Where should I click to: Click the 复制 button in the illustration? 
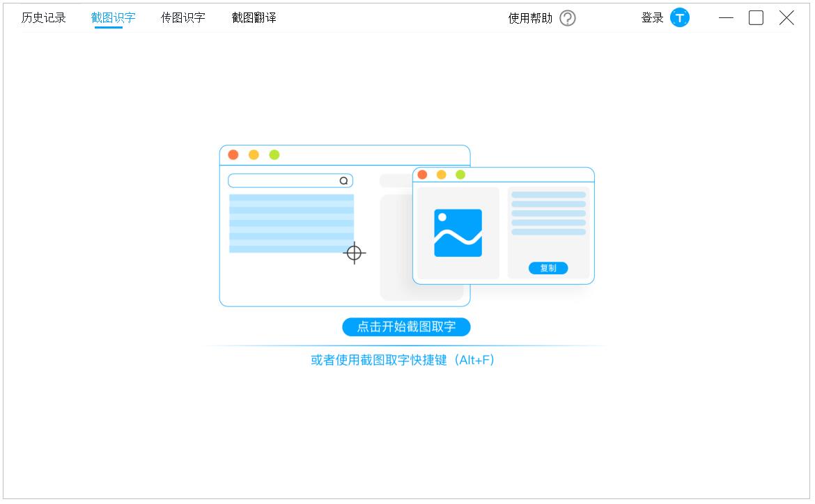point(548,268)
